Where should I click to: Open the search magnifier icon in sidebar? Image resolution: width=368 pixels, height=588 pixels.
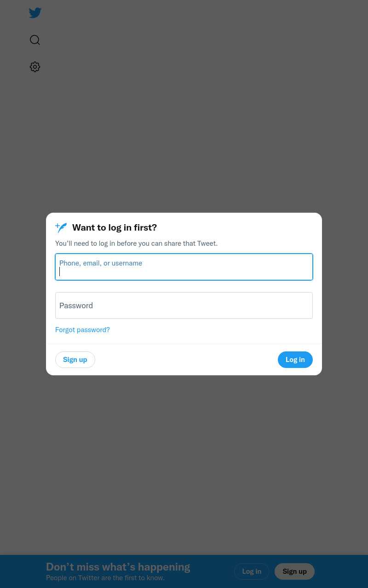coord(35,40)
